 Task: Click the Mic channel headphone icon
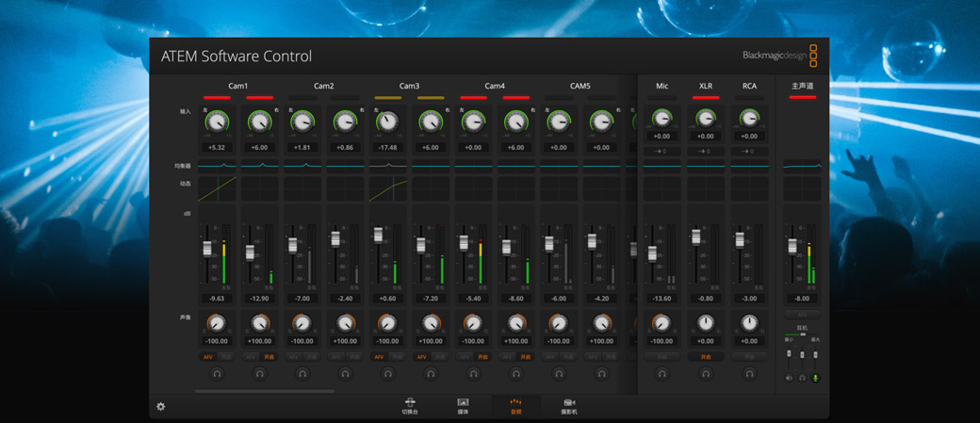click(661, 374)
